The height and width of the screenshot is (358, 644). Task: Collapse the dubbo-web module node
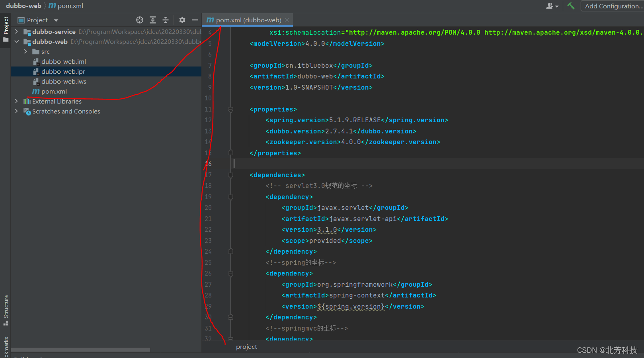coord(16,41)
